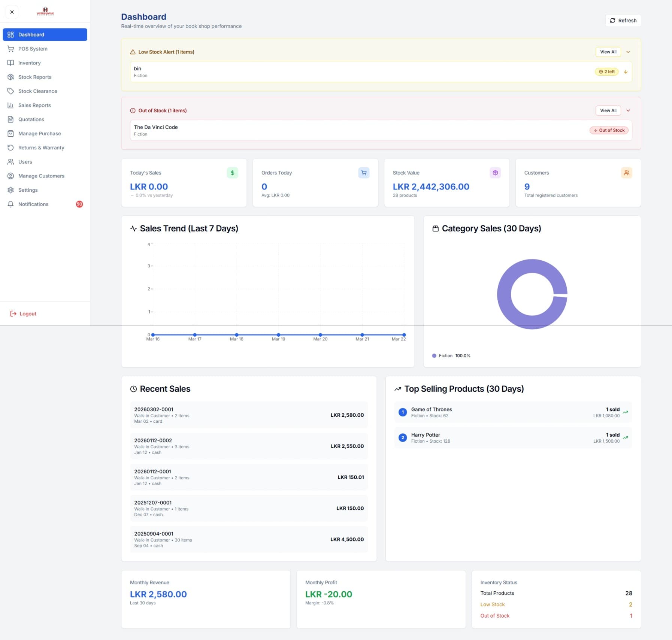This screenshot has height=640, width=672.
Task: Click the Stock Reports icon
Action: pyautogui.click(x=11, y=77)
